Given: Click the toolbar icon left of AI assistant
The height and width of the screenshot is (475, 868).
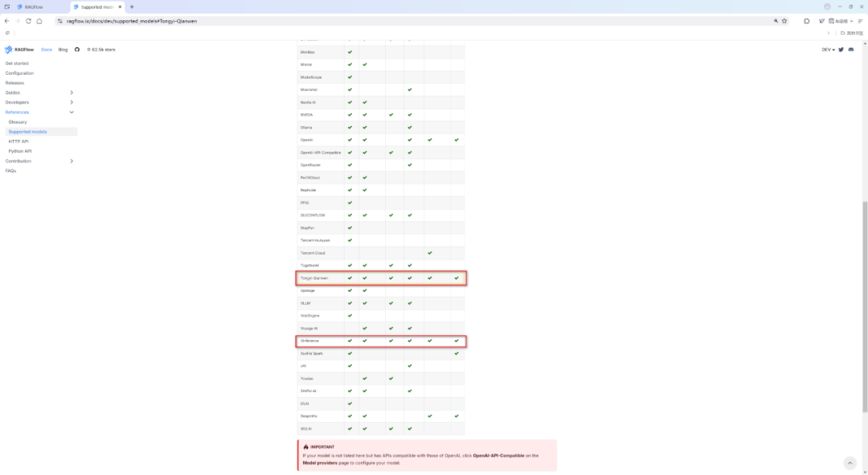Looking at the screenshot, I should tap(821, 21).
